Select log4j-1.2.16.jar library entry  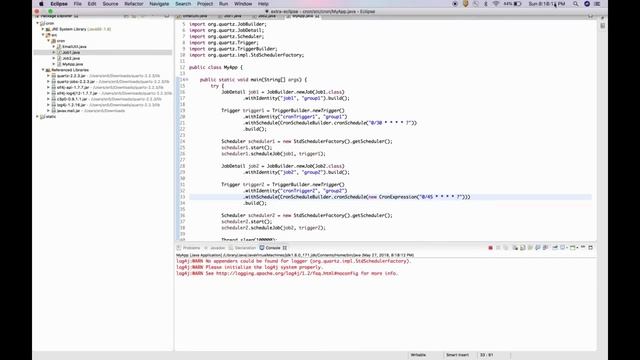71,105
